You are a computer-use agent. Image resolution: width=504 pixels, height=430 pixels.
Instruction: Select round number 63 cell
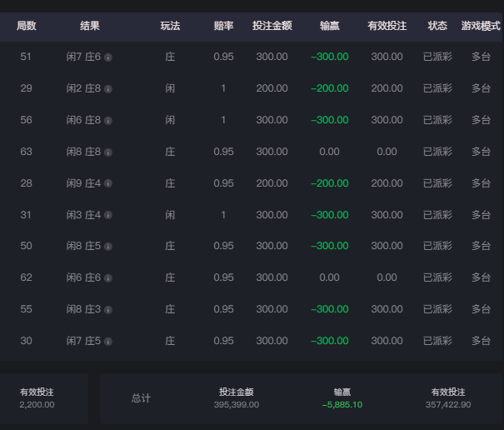pyautogui.click(x=26, y=152)
